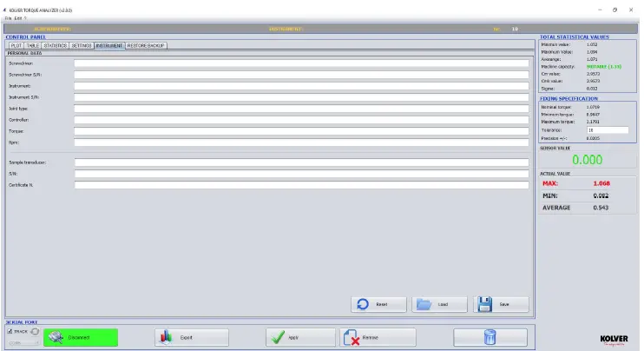The width and height of the screenshot is (644, 351).
Task: Click the Kolver app icon in title bar
Action: (x=4, y=10)
